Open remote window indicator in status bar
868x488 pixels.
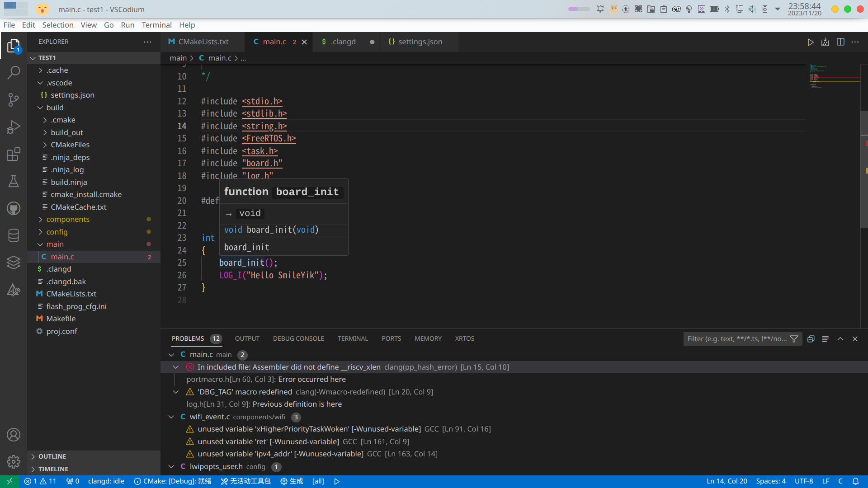click(x=9, y=482)
